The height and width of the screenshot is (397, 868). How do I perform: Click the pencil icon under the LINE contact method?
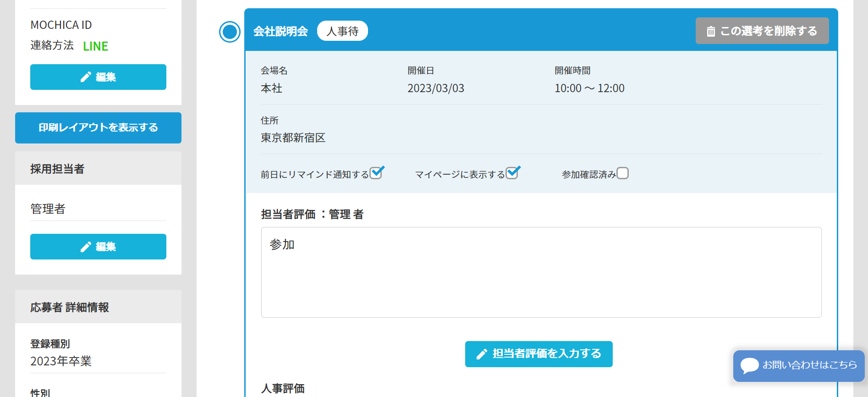click(86, 77)
